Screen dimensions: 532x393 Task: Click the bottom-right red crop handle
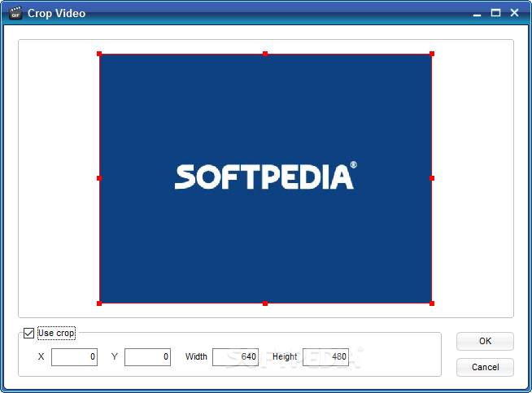click(432, 303)
